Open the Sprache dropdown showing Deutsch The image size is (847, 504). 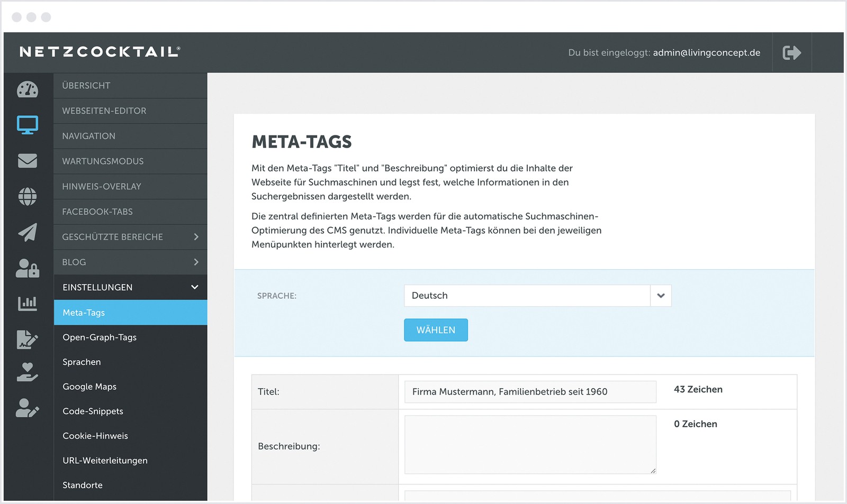[x=537, y=296]
